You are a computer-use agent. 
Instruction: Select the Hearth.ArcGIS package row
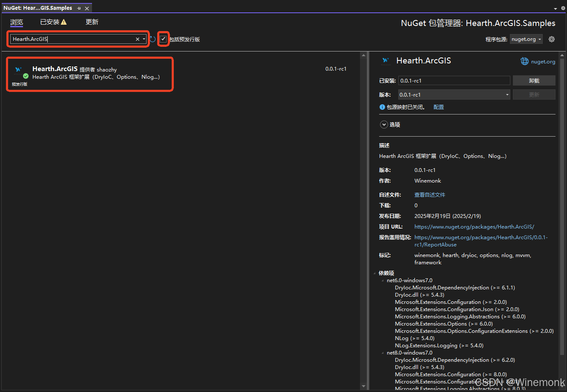pyautogui.click(x=180, y=74)
